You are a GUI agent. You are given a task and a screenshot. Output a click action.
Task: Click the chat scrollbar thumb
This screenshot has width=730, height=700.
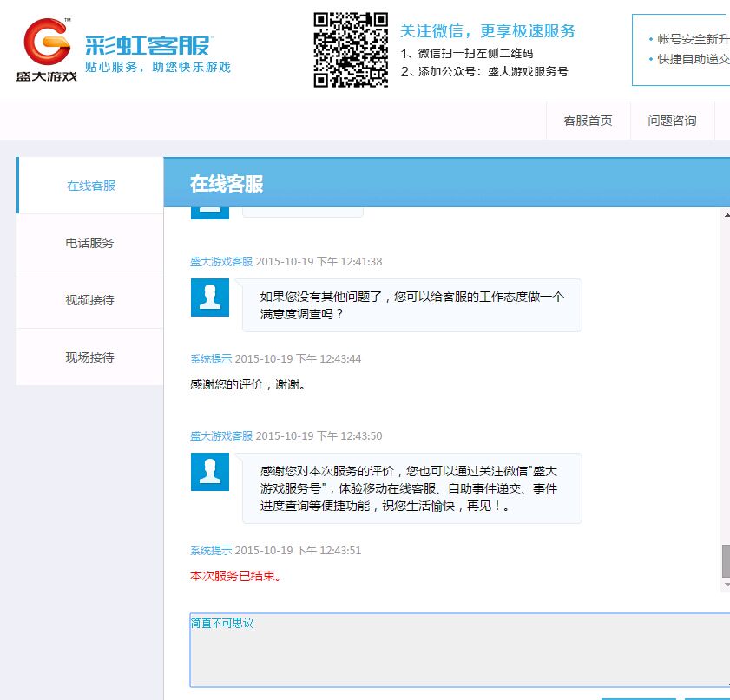726,561
